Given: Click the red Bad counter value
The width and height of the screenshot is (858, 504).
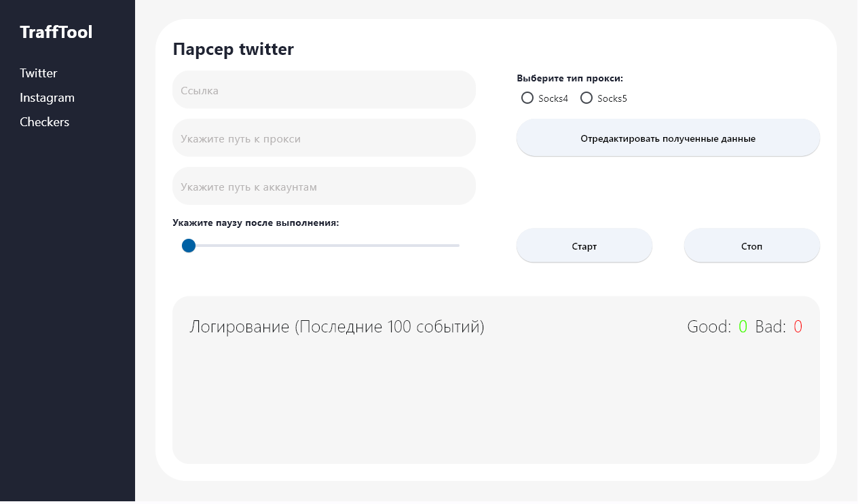Looking at the screenshot, I should 798,327.
